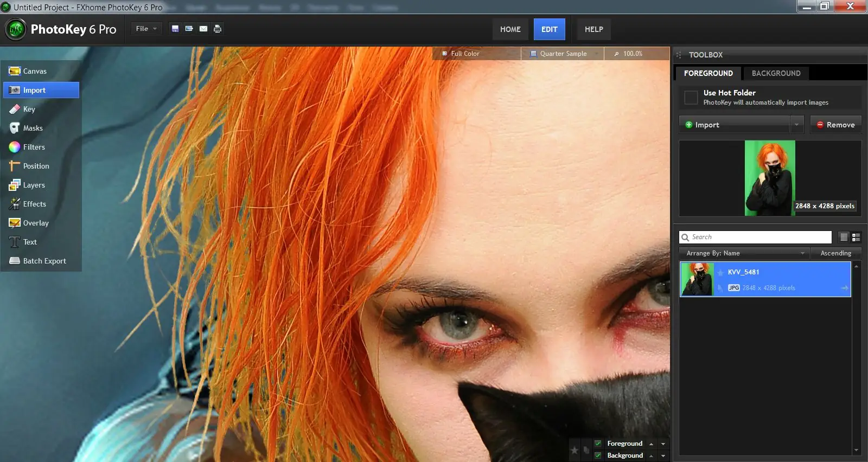
Task: Open the Batch Export section
Action: (41, 261)
